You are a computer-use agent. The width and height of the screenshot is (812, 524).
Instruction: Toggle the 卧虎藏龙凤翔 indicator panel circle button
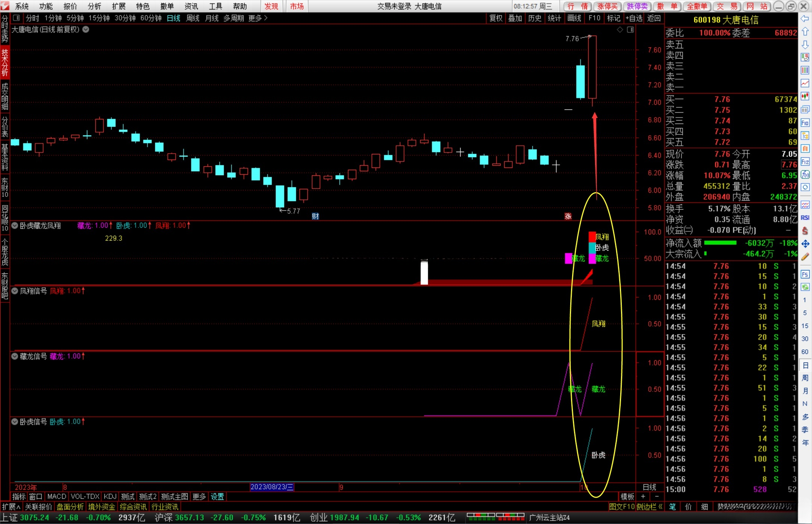(15, 226)
